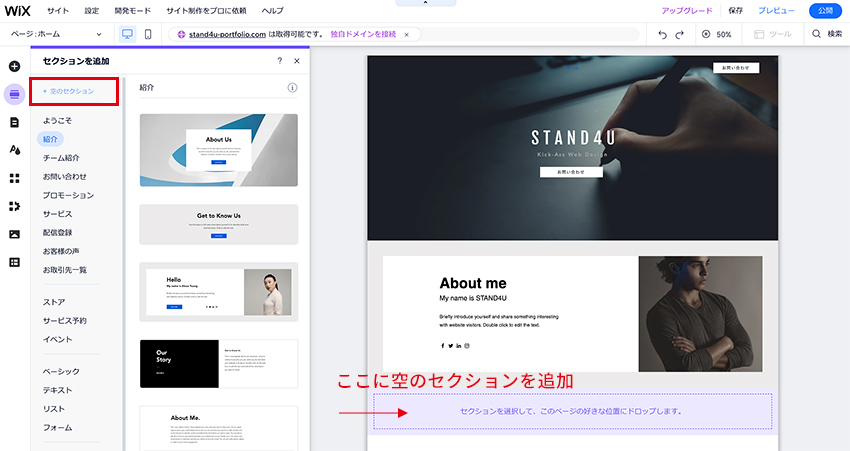Select the サービス category
The height and width of the screenshot is (451, 850).
(57, 214)
